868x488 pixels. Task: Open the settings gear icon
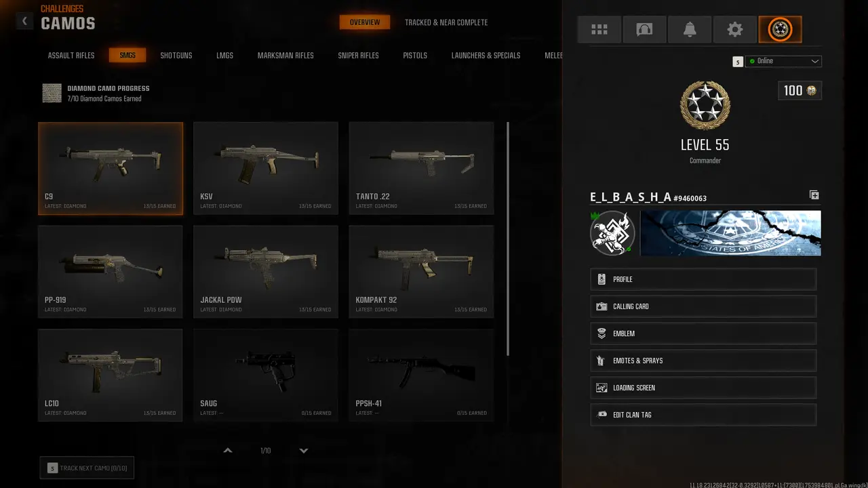click(x=735, y=30)
